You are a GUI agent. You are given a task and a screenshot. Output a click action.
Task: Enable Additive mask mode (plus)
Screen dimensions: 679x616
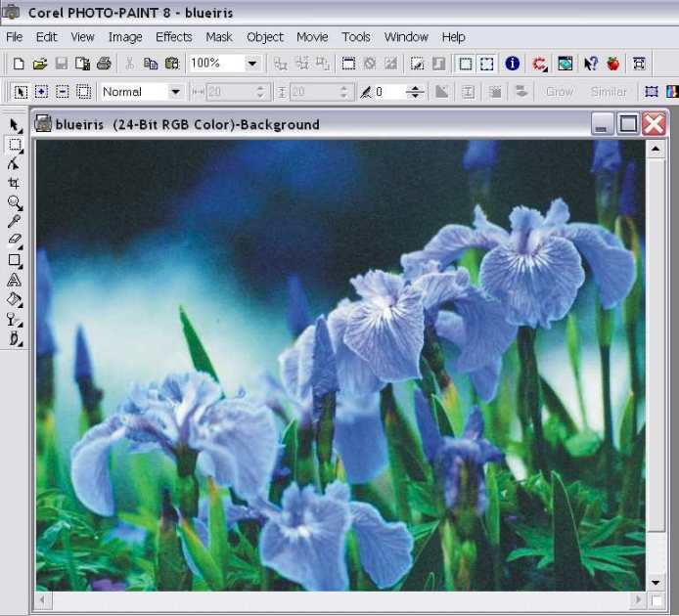pos(41,92)
